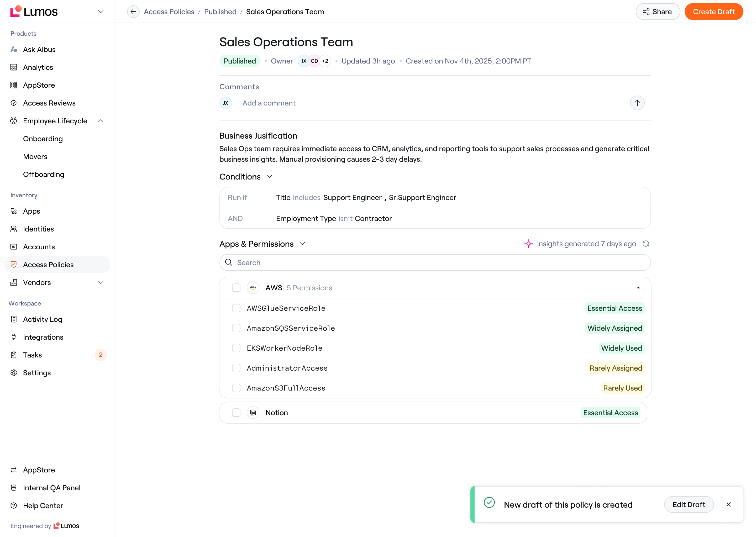Collapse the Conditions section

click(x=269, y=177)
